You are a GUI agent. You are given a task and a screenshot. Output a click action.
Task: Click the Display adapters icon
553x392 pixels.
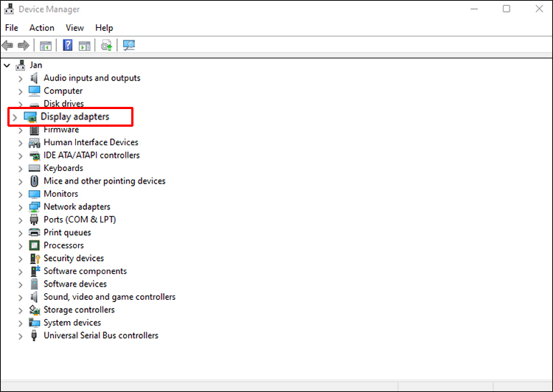(x=30, y=116)
